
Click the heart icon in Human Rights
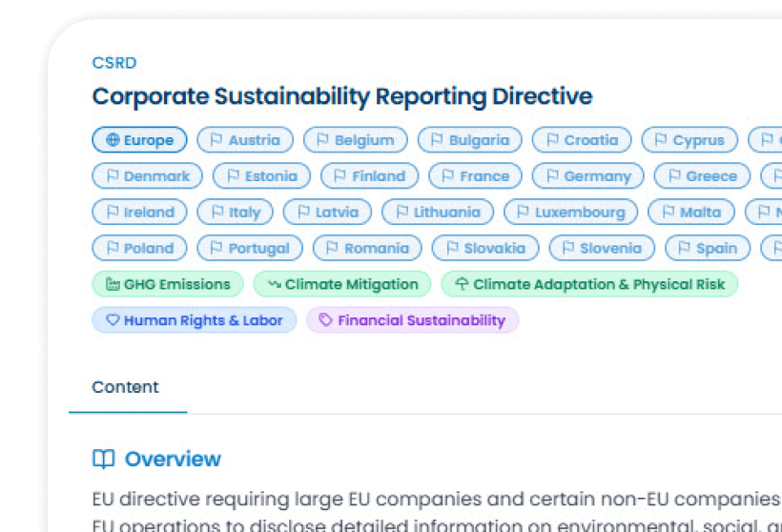113,319
